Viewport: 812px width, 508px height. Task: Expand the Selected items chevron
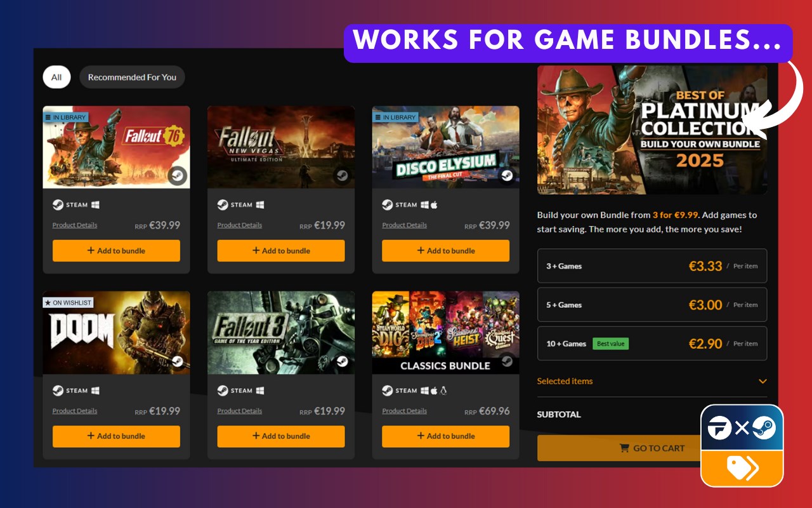(763, 381)
